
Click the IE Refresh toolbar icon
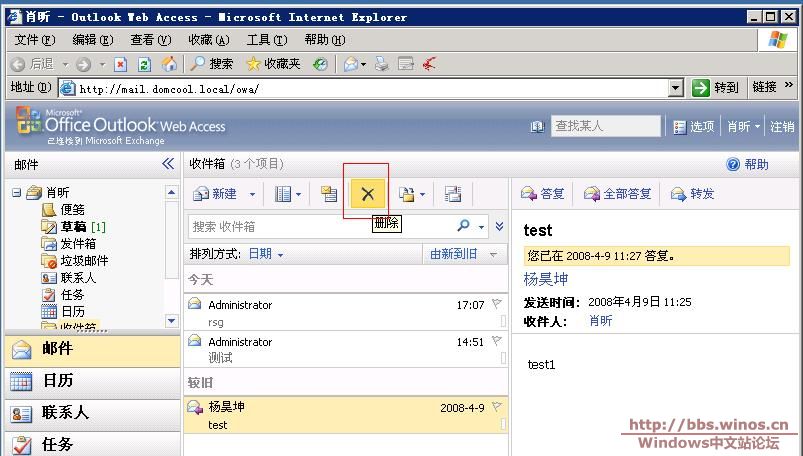click(x=144, y=64)
